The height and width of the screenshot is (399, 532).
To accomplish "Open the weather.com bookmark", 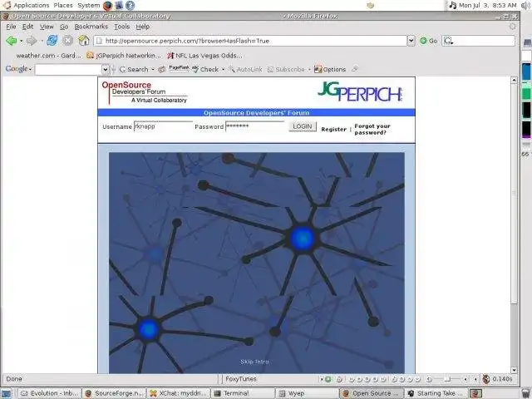I will pyautogui.click(x=48, y=56).
